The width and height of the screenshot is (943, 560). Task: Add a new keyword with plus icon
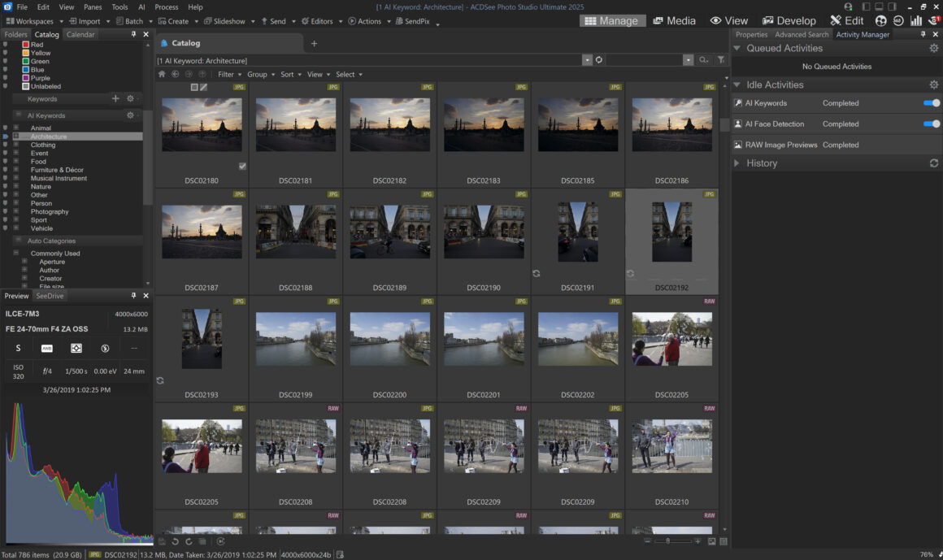pyautogui.click(x=115, y=98)
